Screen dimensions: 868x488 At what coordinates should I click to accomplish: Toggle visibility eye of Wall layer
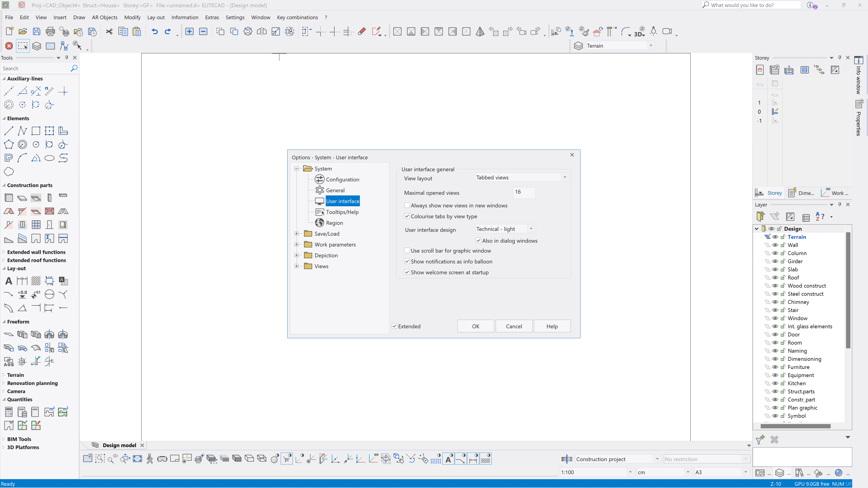(775, 245)
